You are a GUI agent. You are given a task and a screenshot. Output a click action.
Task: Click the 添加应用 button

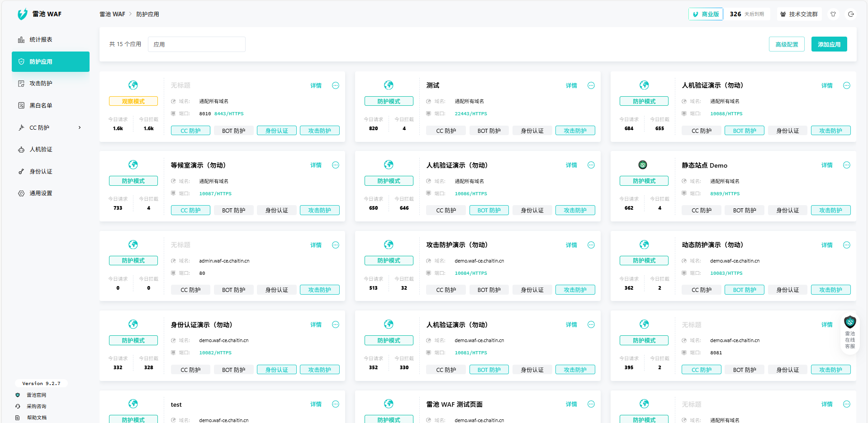[829, 44]
